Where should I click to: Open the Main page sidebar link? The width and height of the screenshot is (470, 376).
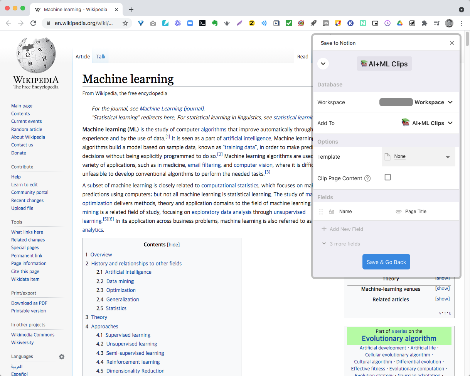pos(21,106)
